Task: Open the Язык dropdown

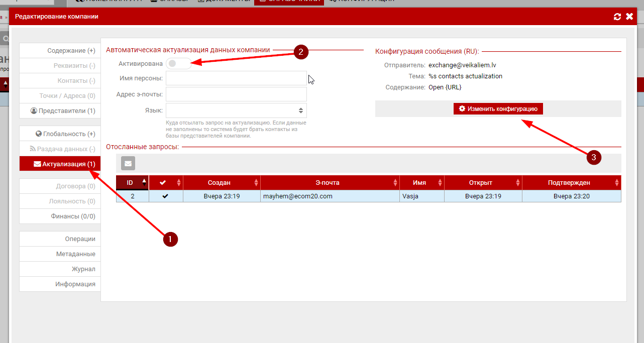Action: tap(236, 110)
